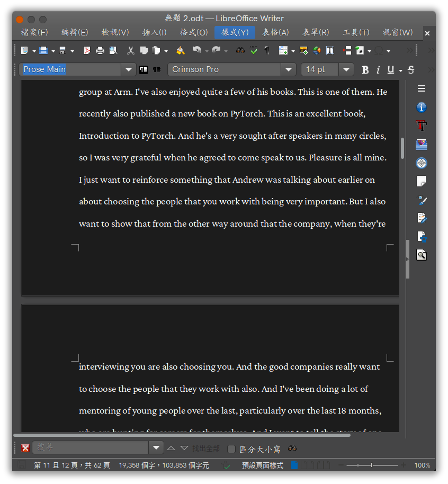Open the Navigator panel in sidebar

(422, 163)
